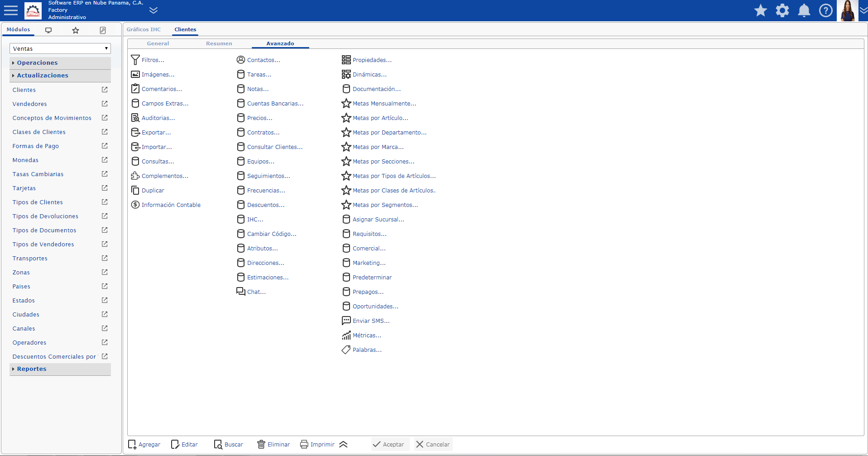The image size is (868, 456).
Task: Select the Avanzado subtab
Action: tap(280, 43)
